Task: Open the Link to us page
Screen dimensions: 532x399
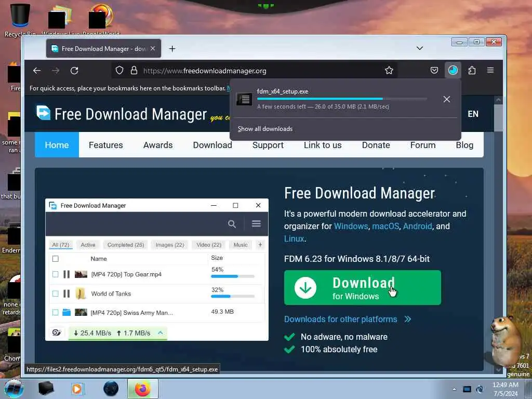Action: point(322,145)
